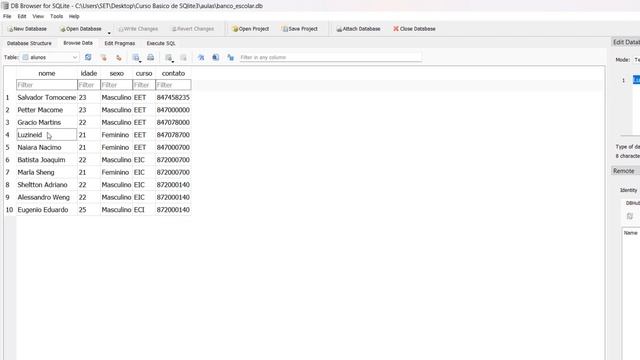640x360 pixels.
Task: Click contato value 847000000
Action: click(173, 110)
